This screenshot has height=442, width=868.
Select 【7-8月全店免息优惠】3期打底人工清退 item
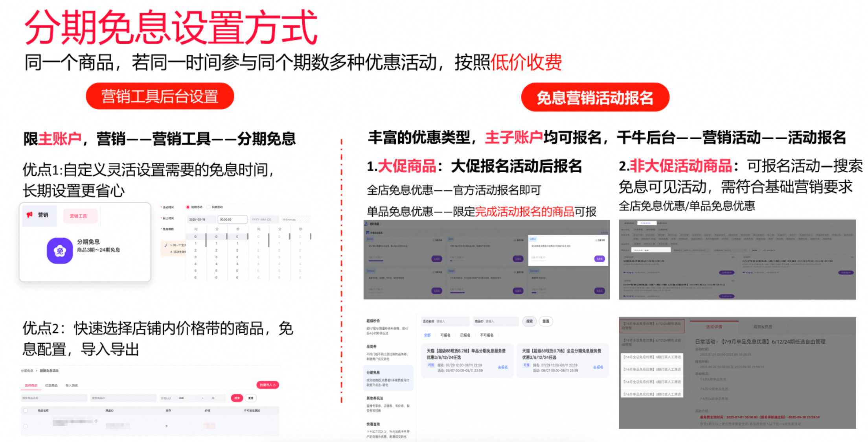point(652,382)
